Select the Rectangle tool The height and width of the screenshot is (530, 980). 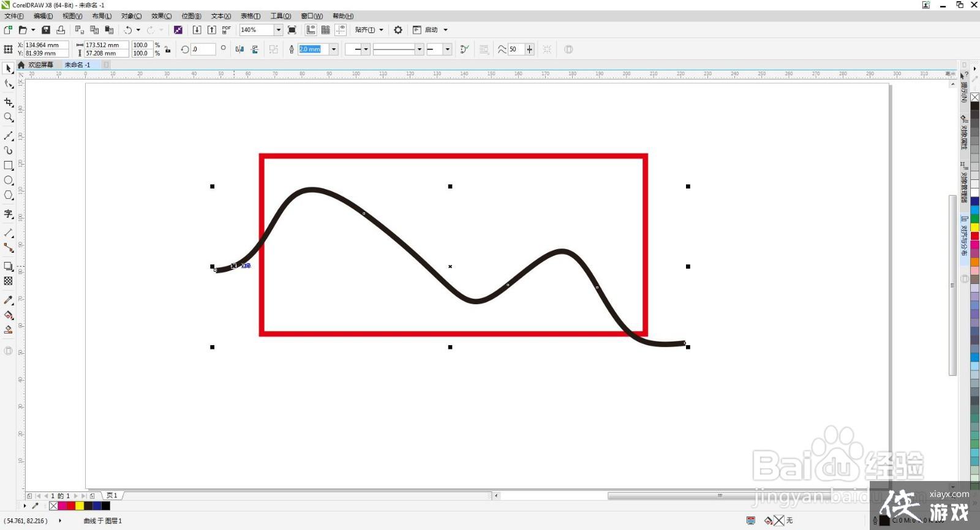tap(9, 165)
